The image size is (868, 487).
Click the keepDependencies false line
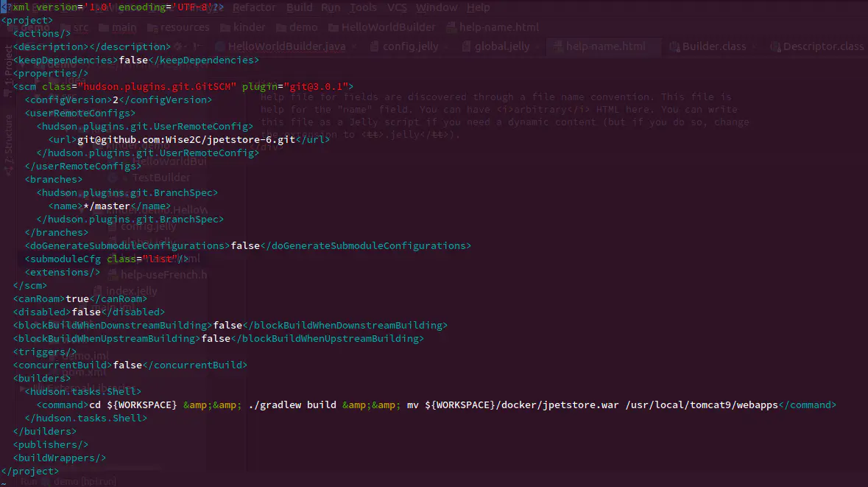pyautogui.click(x=136, y=60)
